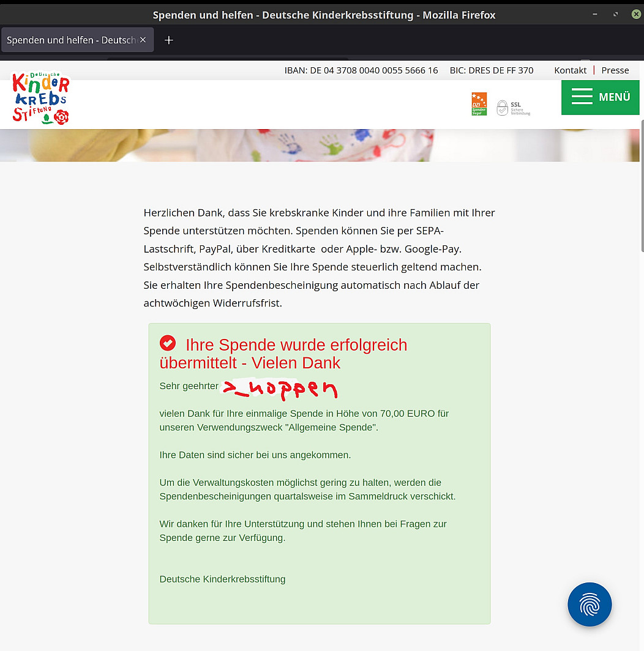Click the handwritten name after 'Sehr geehrter'
Viewport: 644px width, 651px height.
[x=280, y=388]
